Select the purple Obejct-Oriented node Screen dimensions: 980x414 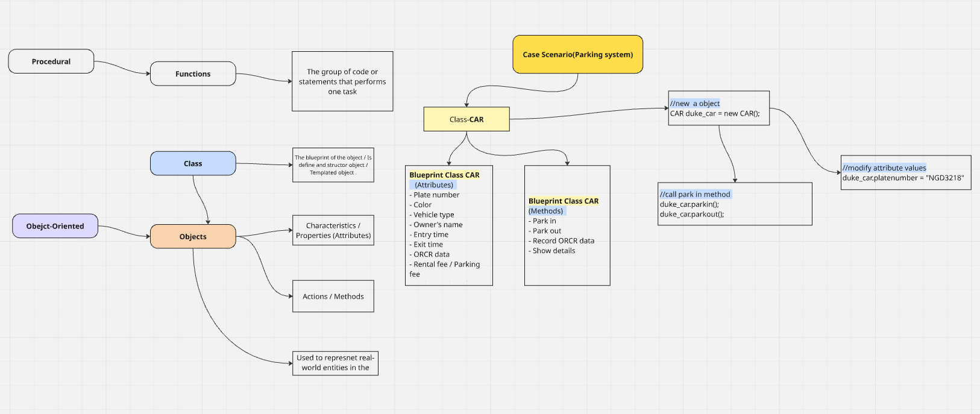pyautogui.click(x=55, y=226)
